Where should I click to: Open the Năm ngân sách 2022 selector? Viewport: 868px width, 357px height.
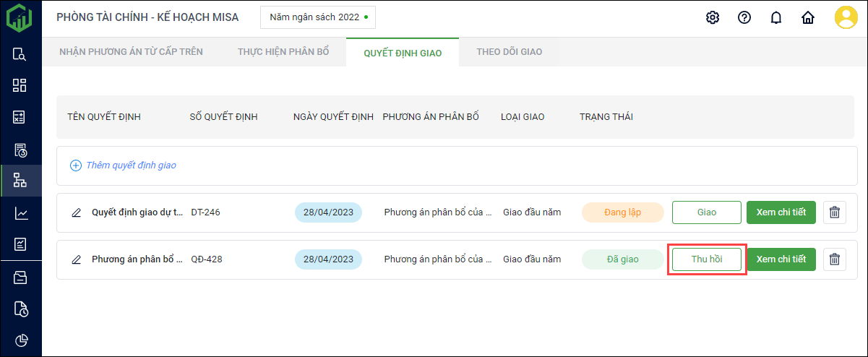318,17
